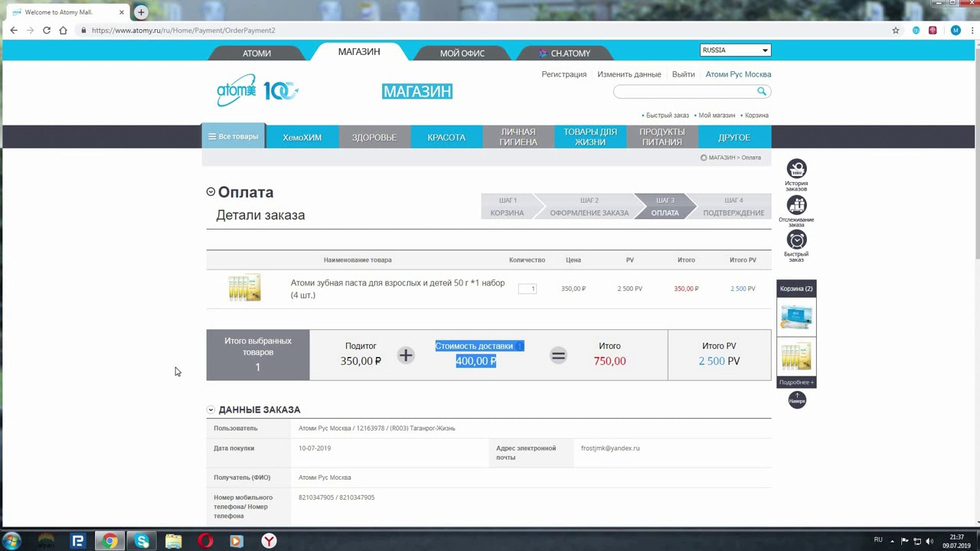Switch to the АТОМИ top tab
Screen dimensions: 980x551
[x=257, y=54]
